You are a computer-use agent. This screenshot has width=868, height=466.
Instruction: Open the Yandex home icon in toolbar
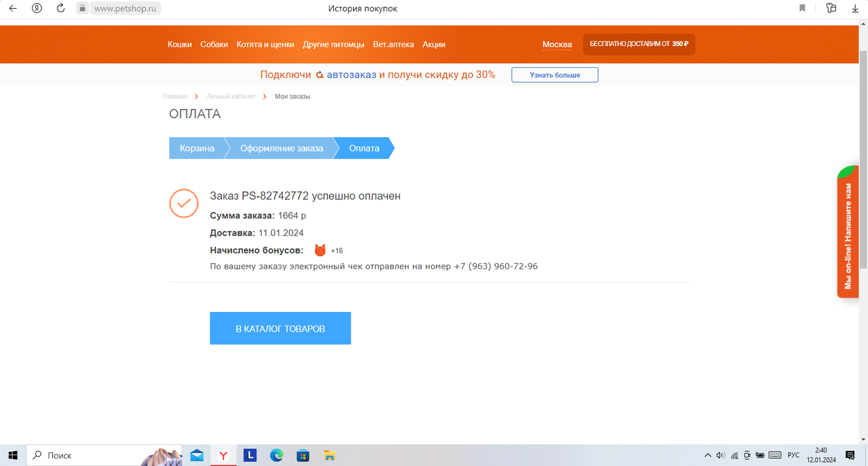coord(37,9)
